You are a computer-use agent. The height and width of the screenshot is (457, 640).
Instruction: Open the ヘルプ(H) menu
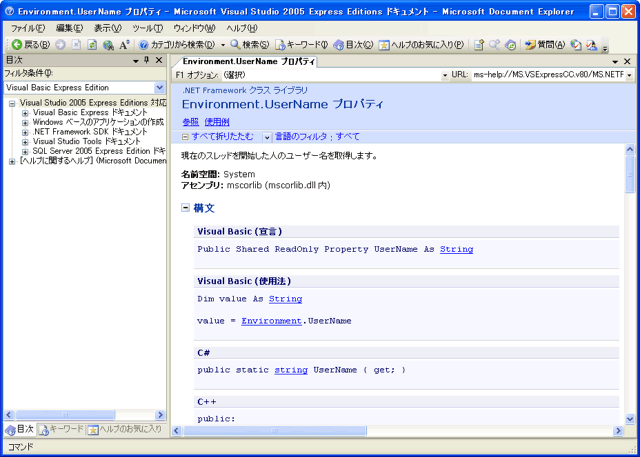(242, 28)
